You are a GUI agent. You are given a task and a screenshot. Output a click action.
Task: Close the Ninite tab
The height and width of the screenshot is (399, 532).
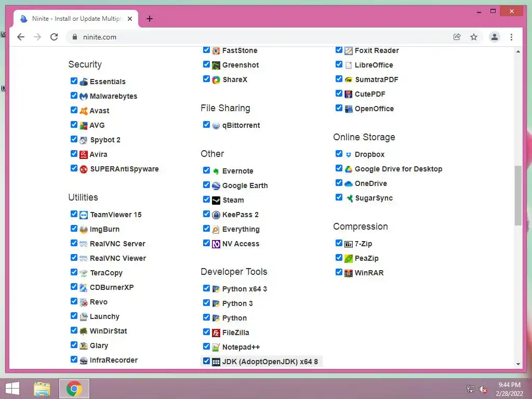coord(130,19)
